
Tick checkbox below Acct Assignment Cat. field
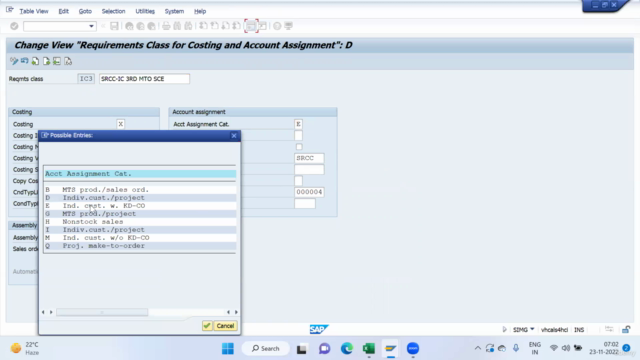click(298, 136)
